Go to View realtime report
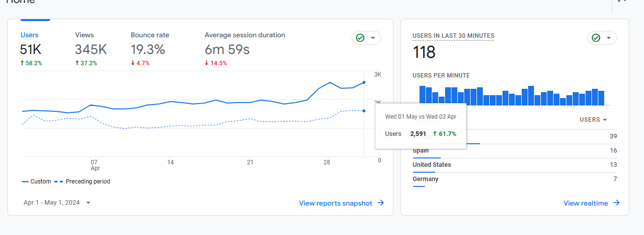 click(x=586, y=203)
